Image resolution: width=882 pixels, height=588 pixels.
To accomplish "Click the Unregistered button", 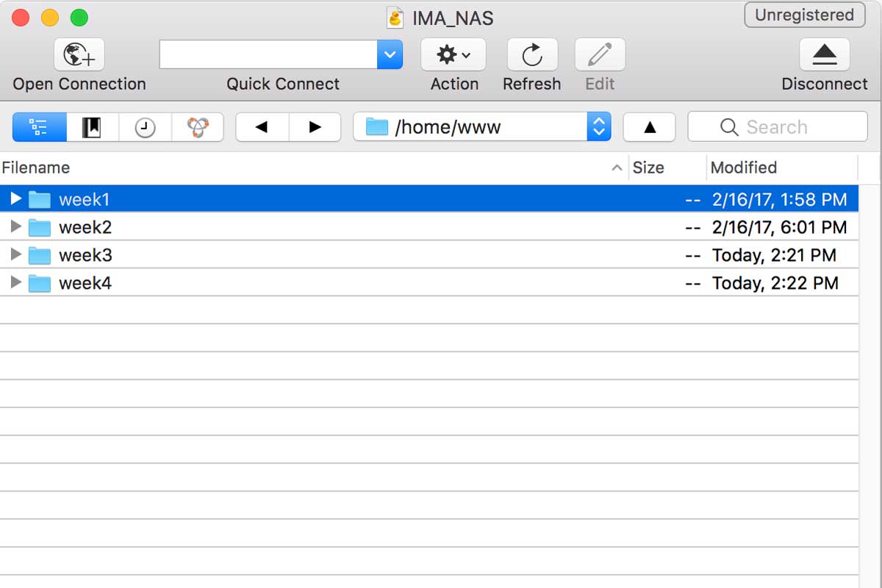I will (x=804, y=15).
